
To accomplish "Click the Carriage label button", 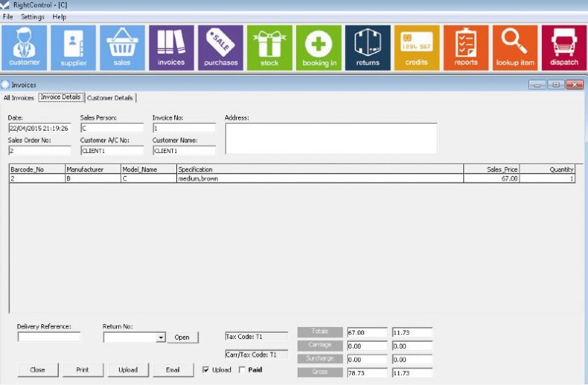I will (320, 345).
